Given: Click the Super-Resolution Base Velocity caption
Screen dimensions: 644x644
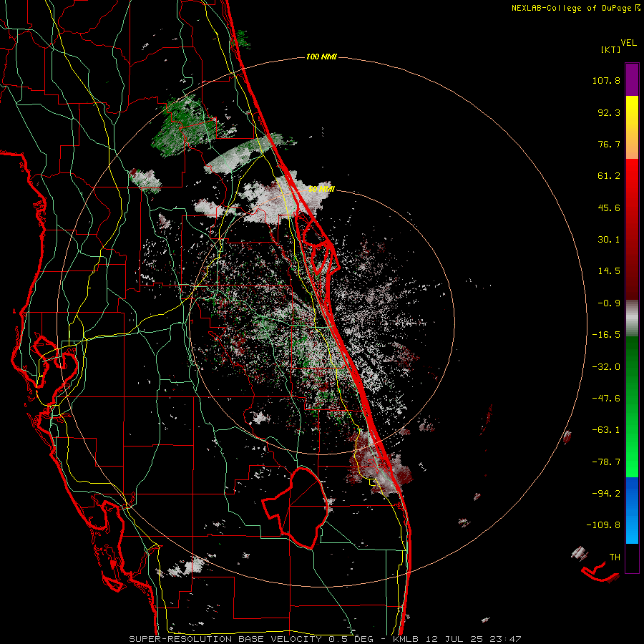Looking at the screenshot, I should click(x=326, y=639).
